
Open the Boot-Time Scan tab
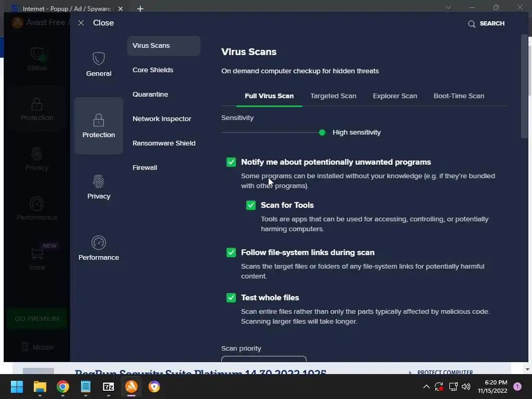point(459,96)
